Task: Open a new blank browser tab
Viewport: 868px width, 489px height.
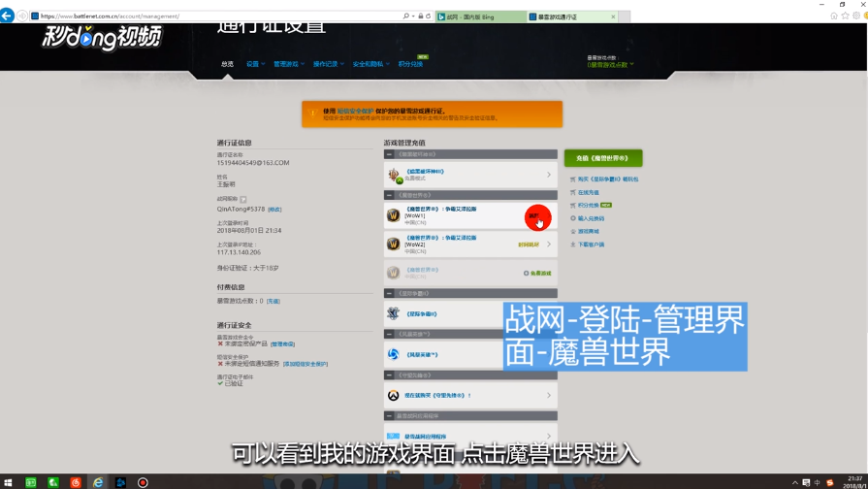Action: tap(624, 17)
